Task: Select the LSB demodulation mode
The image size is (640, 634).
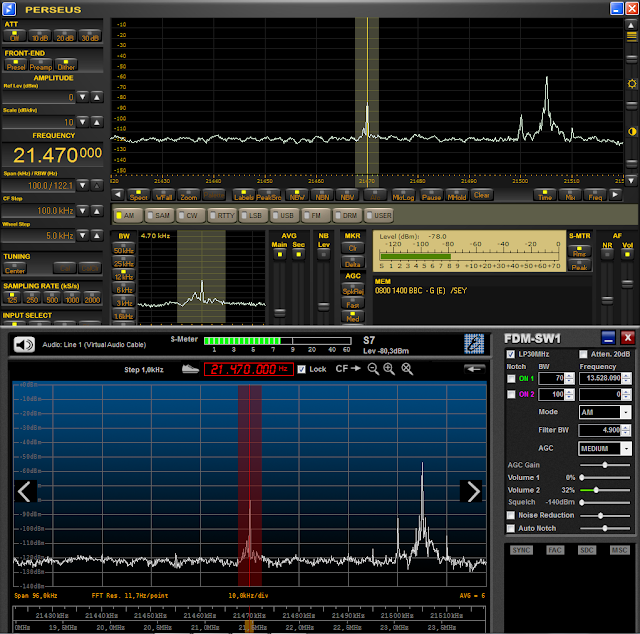Action: (252, 215)
